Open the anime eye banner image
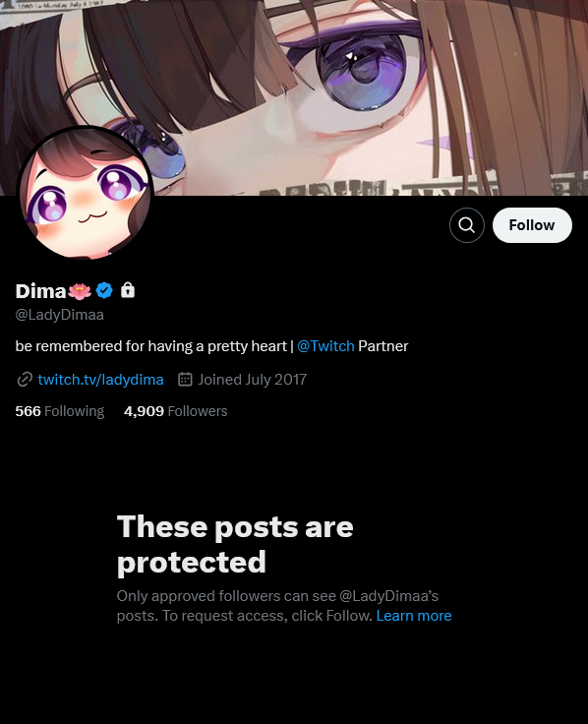 tap(294, 97)
